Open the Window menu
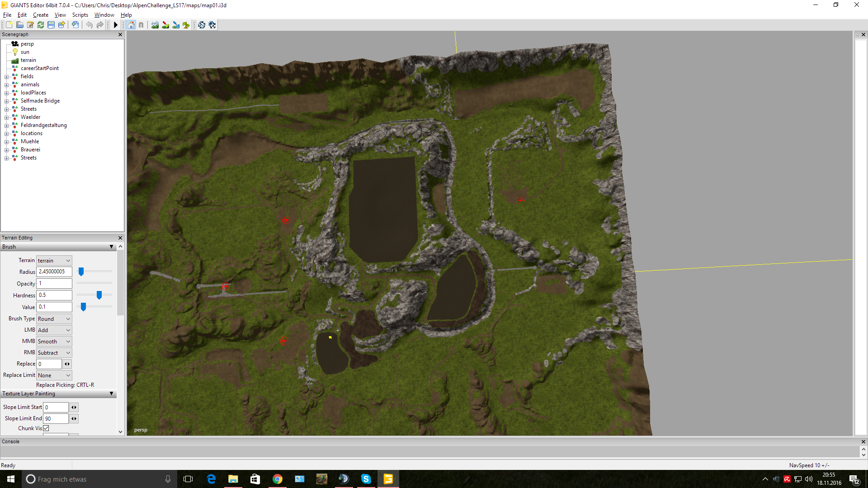Screen dimensions: 868x488 [x=104, y=15]
